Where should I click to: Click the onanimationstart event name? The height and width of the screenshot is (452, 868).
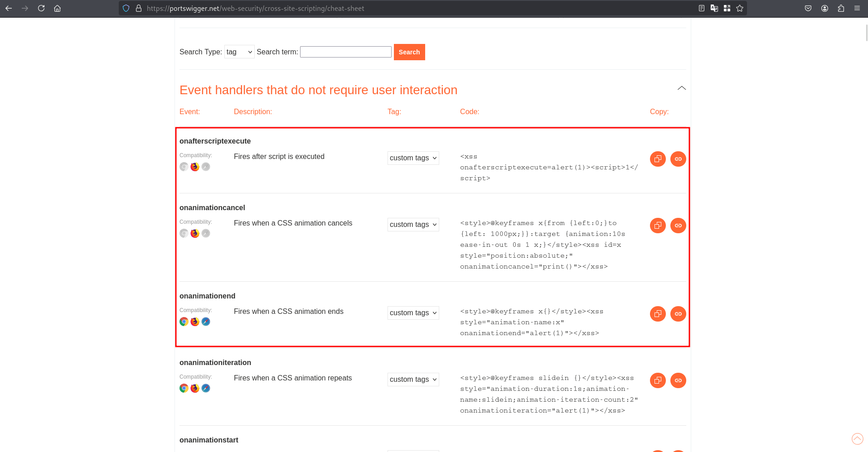click(209, 440)
